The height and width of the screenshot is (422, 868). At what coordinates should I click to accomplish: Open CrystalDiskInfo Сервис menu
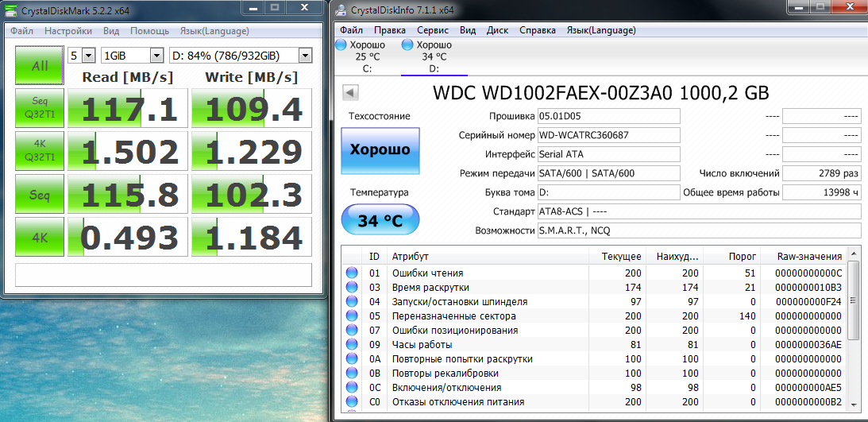[x=433, y=30]
